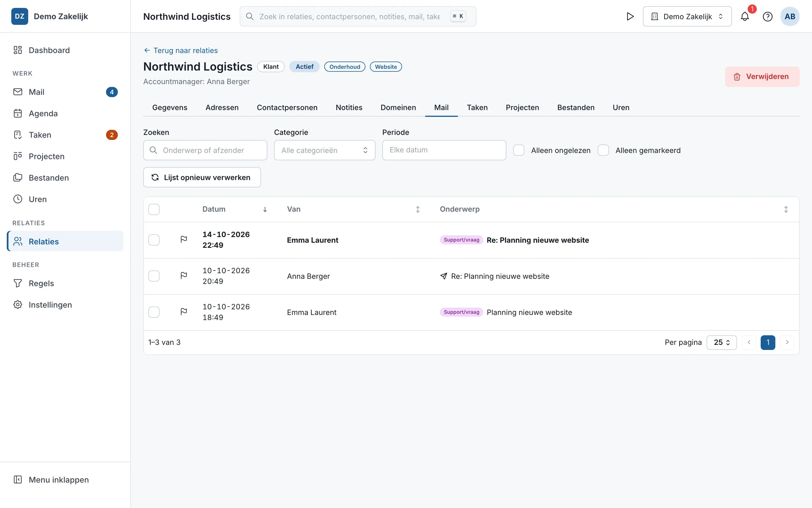Screen dimensions: 812x508
Task: Switch to the Gegevens tab
Action: point(170,108)
